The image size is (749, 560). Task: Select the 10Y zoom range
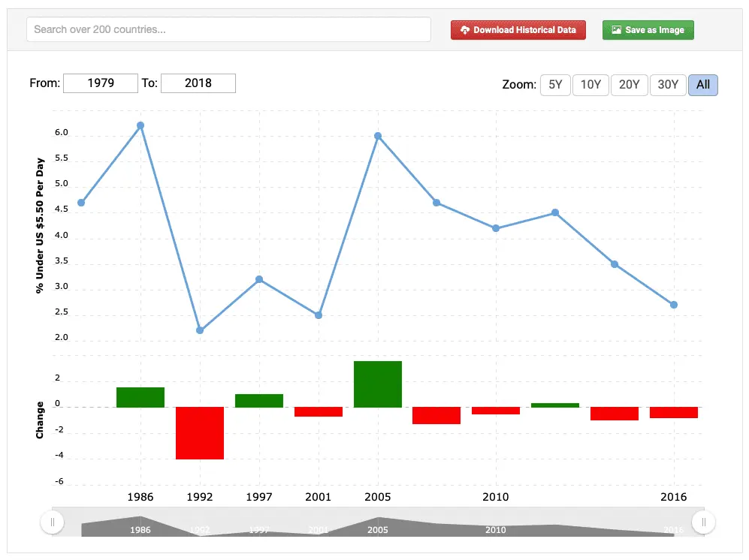[x=590, y=85]
